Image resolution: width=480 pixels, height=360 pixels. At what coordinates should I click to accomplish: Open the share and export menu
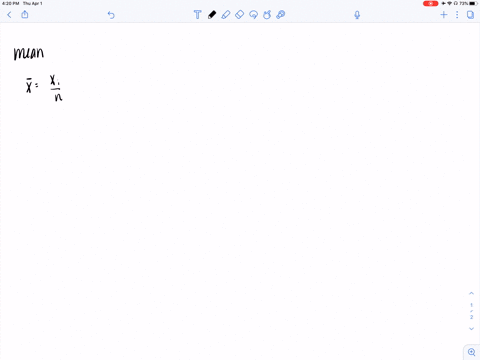[25, 14]
